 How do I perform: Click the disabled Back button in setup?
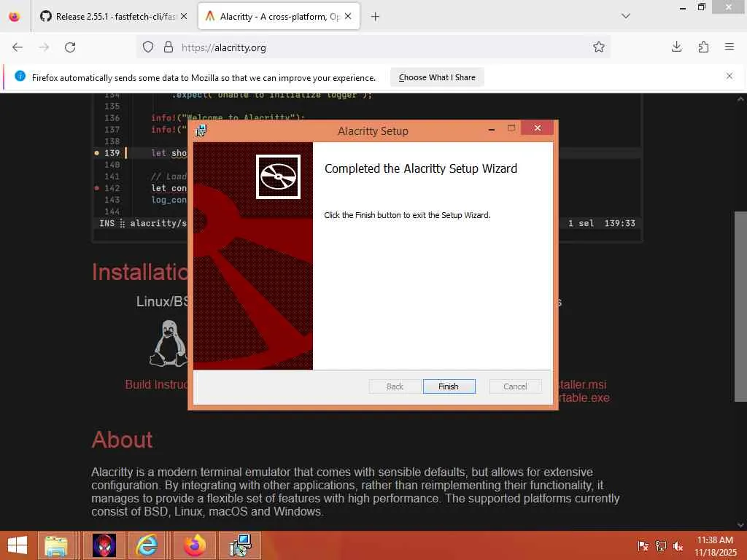click(395, 386)
